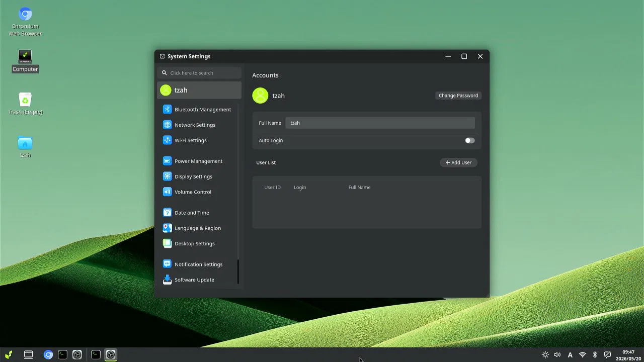Open the start menu leaf logo in taskbar

pyautogui.click(x=9, y=354)
